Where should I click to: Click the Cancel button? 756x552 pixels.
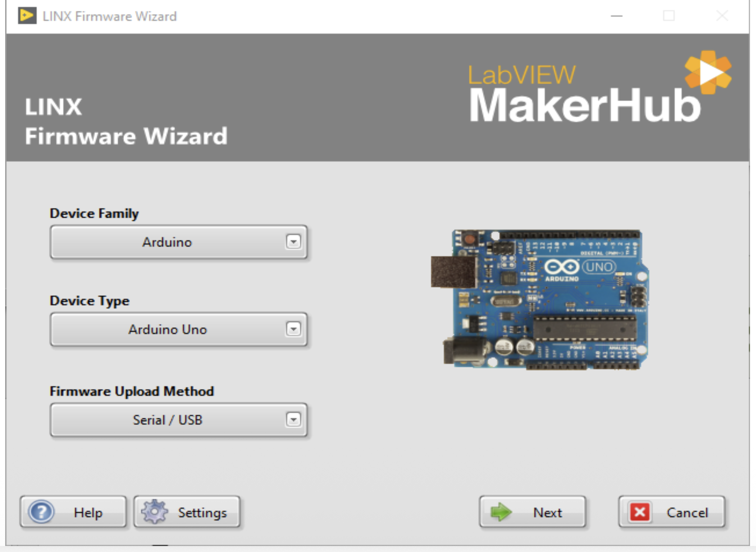[672, 512]
